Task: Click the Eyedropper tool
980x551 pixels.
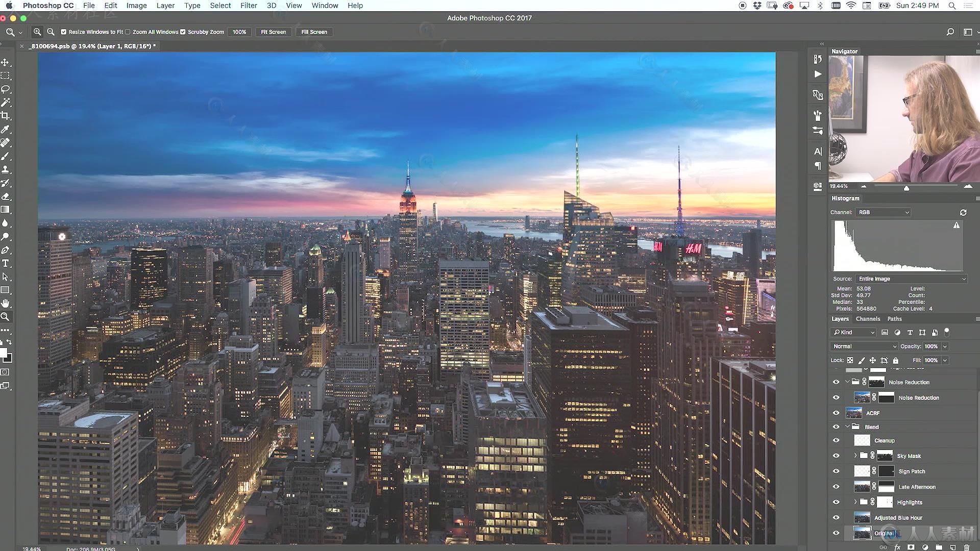Action: (x=6, y=129)
